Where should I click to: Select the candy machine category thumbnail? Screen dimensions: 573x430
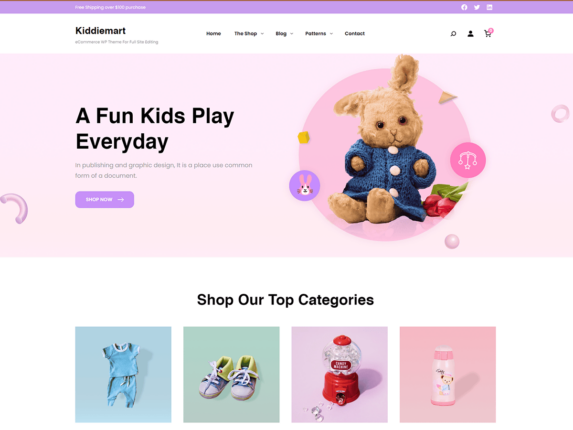point(339,374)
